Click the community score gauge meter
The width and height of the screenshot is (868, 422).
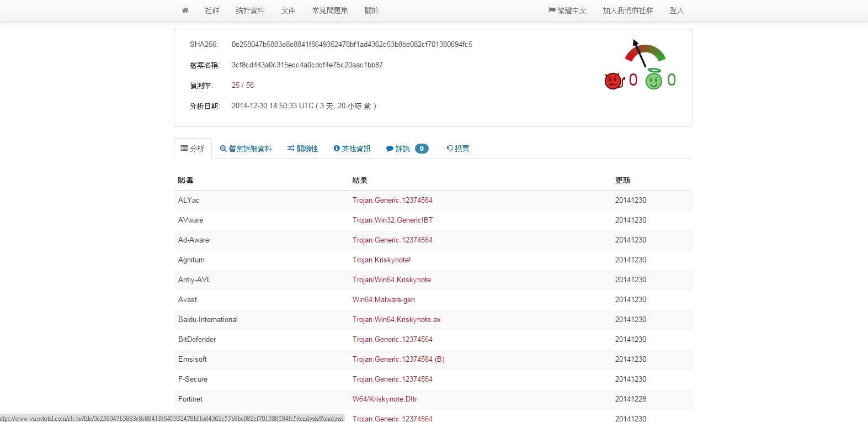(644, 53)
